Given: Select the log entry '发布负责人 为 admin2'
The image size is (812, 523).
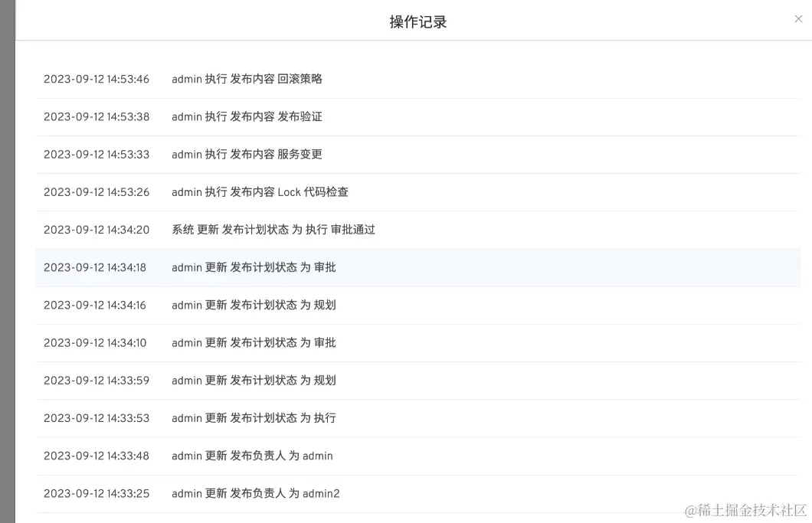Looking at the screenshot, I should (x=256, y=494).
